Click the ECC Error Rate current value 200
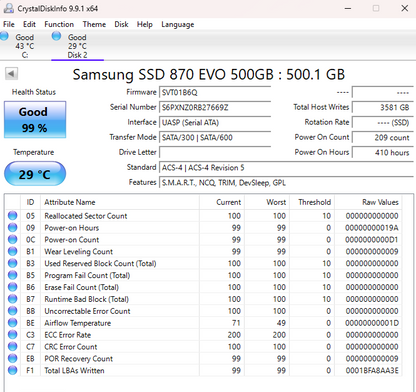 pos(234,335)
